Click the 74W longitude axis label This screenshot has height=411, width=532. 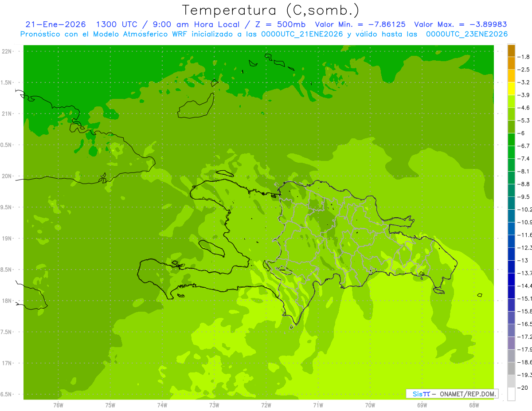(162, 405)
